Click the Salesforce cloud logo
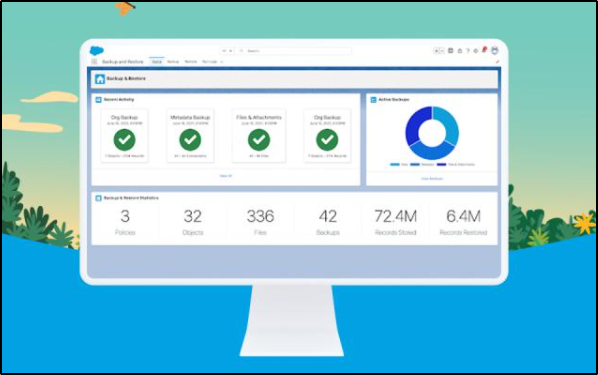 pyautogui.click(x=96, y=50)
